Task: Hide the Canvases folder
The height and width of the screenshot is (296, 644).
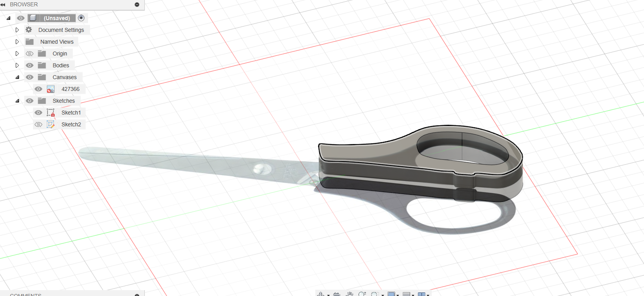Action: coord(29,77)
